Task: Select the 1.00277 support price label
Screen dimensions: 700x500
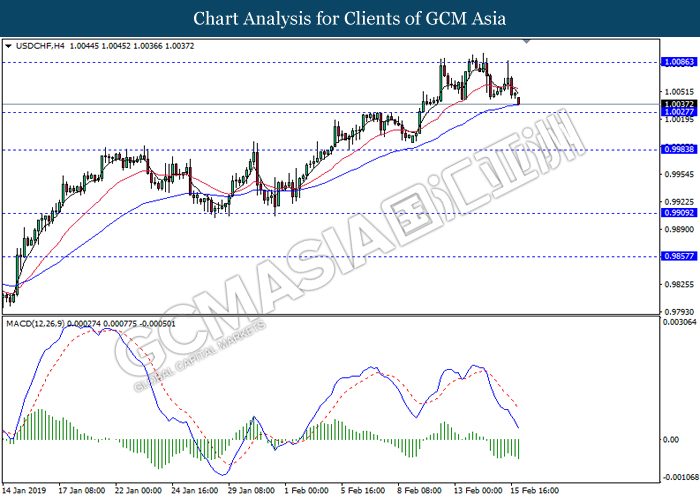Action: coord(679,112)
